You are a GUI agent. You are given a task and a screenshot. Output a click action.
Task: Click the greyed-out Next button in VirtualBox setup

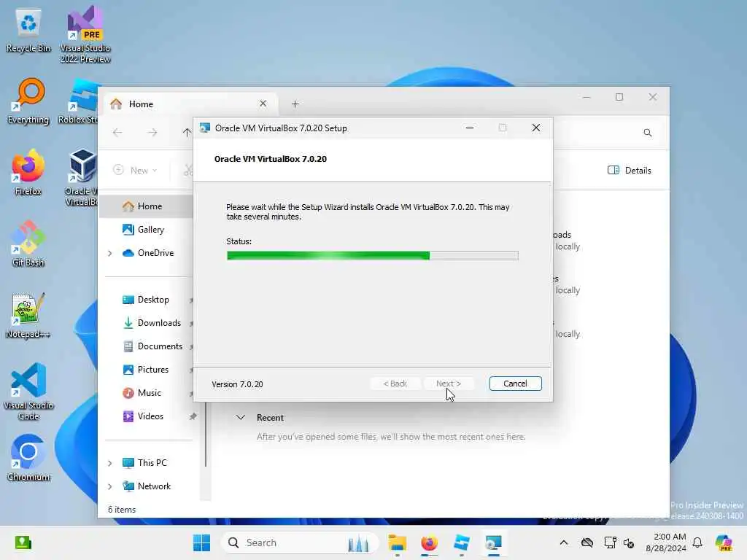click(449, 384)
